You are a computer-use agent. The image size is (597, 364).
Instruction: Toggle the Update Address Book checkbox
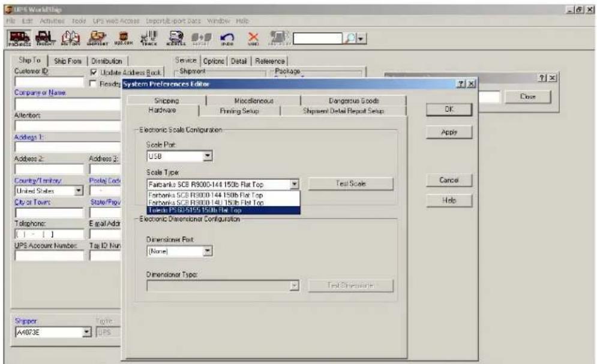94,72
